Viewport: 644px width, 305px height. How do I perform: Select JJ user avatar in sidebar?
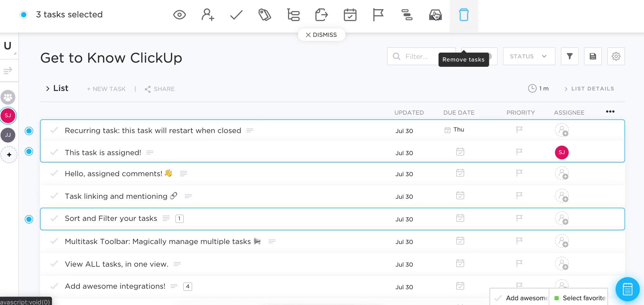point(8,135)
